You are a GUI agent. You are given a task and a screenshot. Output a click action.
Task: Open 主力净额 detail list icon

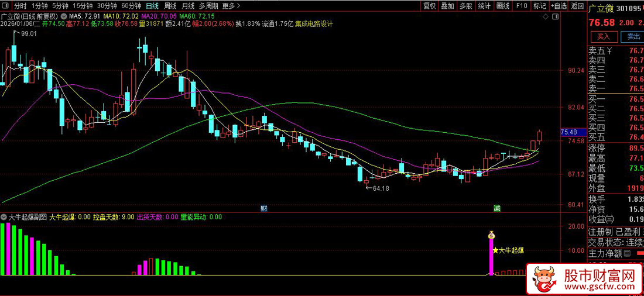pos(627,254)
